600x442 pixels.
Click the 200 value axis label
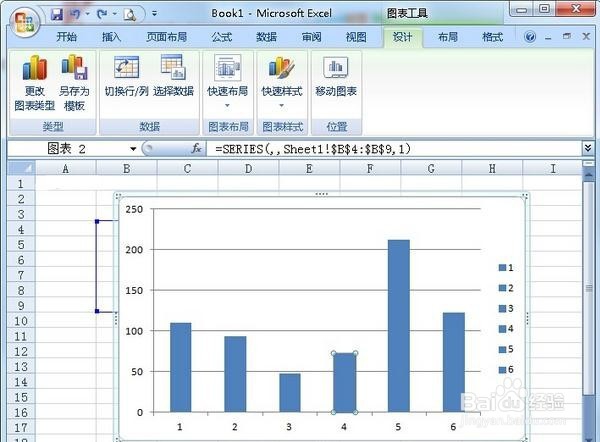tap(134, 250)
